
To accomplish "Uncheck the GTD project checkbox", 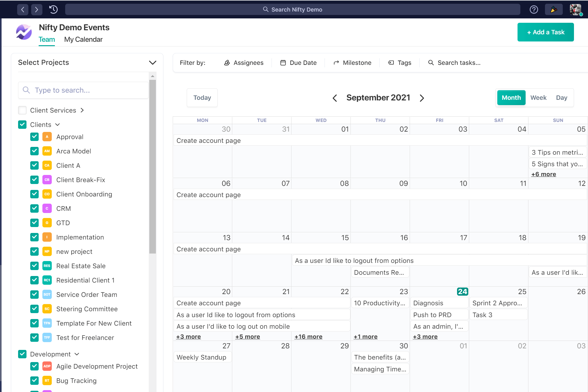I will (35, 223).
